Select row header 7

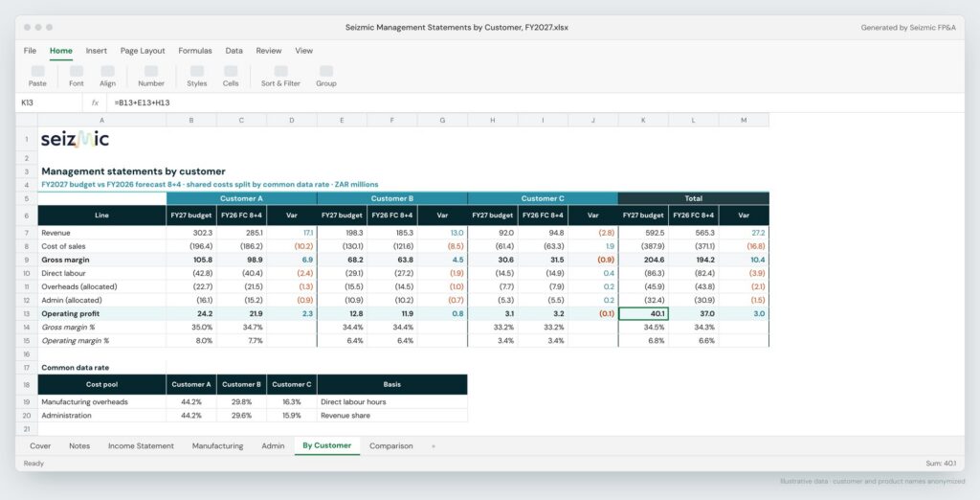(27, 233)
